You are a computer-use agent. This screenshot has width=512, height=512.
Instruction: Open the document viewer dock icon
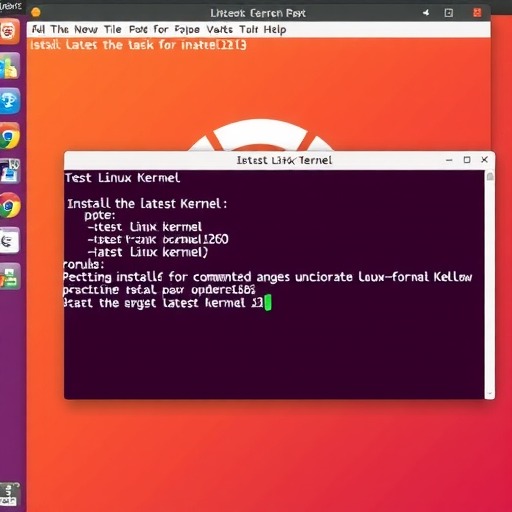point(10,171)
